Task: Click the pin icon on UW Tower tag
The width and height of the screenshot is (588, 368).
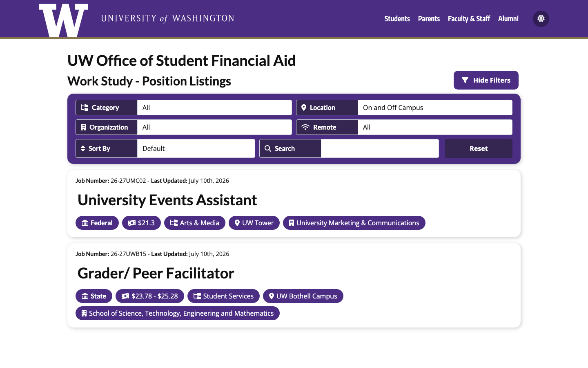Action: [237, 223]
